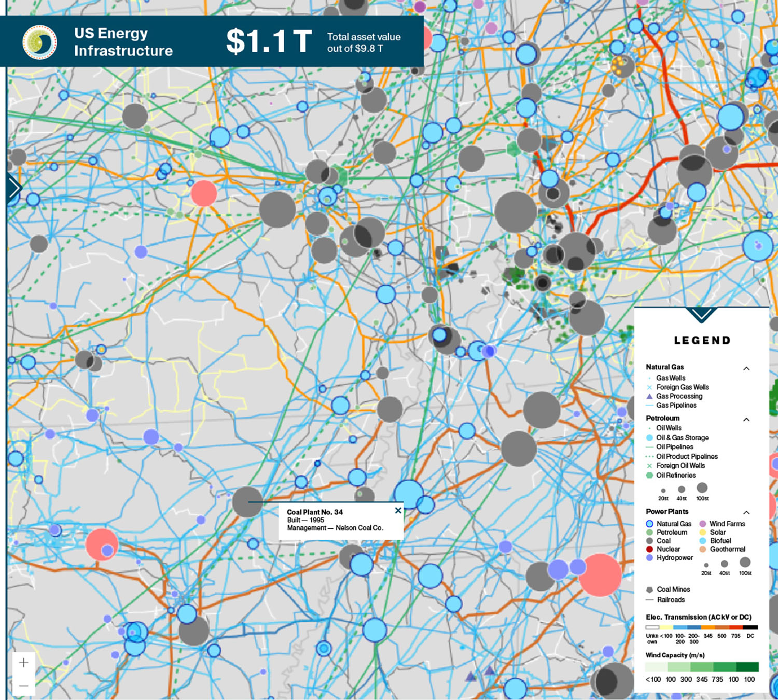The height and width of the screenshot is (700, 778).
Task: Open the left side panel arrow
Action: pos(14,188)
